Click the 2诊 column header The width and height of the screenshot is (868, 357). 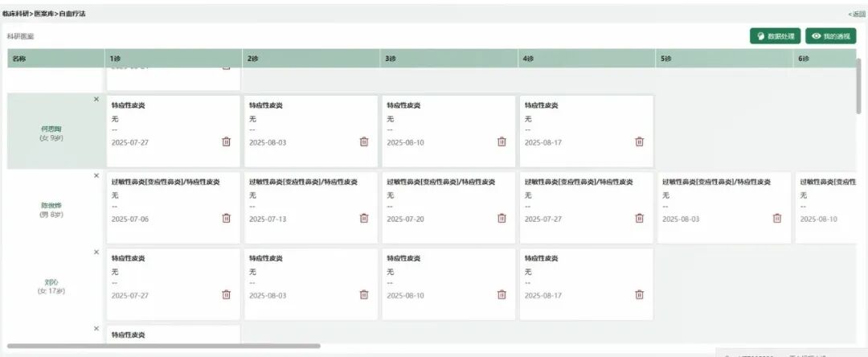click(x=311, y=58)
